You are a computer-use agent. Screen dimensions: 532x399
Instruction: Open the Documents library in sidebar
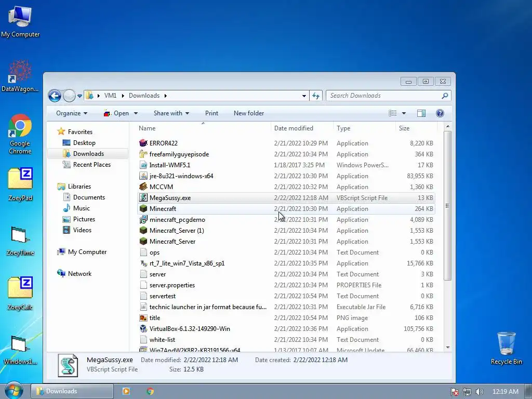[89, 197]
